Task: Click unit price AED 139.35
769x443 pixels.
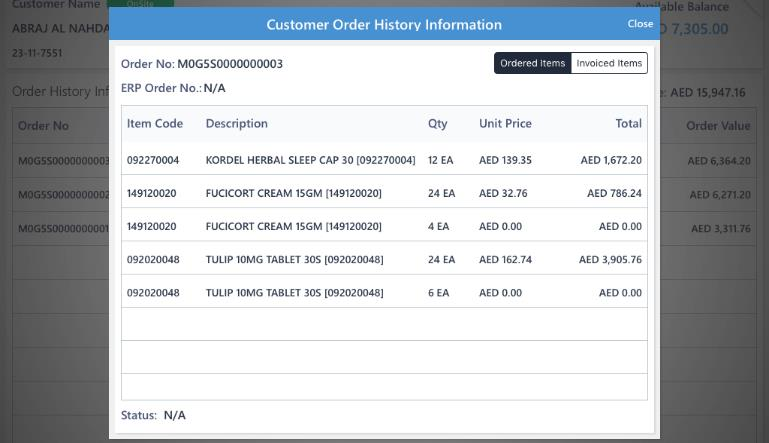Action: [x=505, y=160]
